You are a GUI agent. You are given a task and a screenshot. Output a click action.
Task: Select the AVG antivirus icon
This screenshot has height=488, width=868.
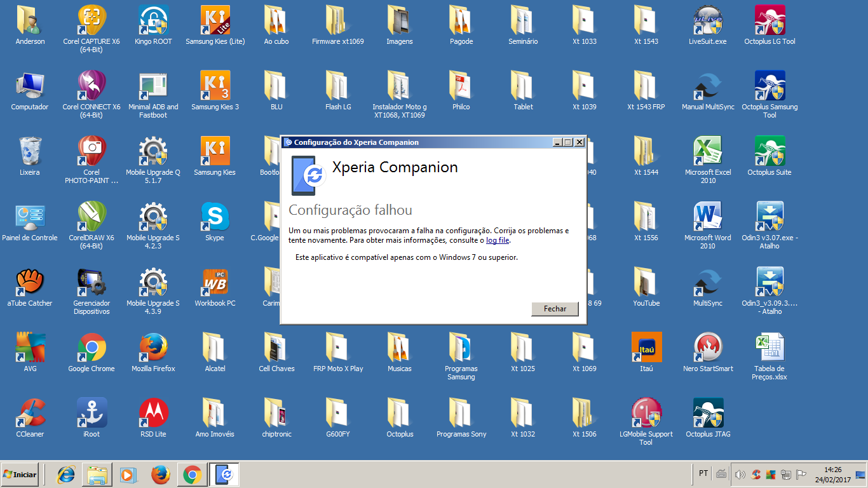[x=30, y=347]
